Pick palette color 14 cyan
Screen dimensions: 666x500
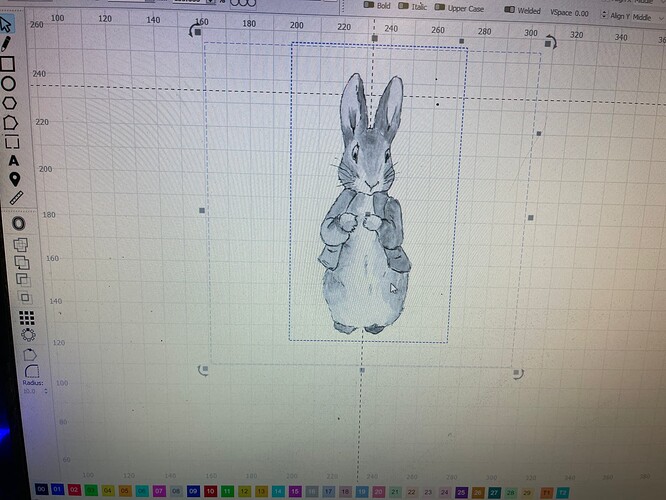278,492
